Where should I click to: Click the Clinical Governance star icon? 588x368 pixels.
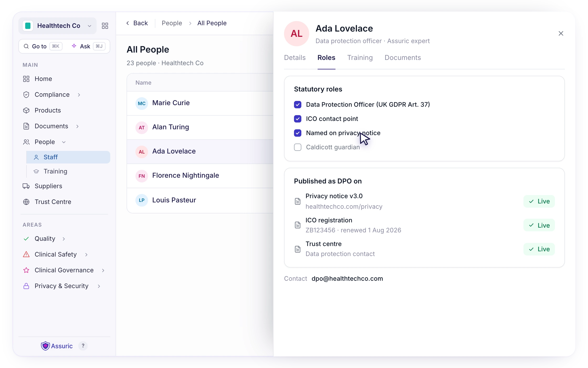pos(26,270)
